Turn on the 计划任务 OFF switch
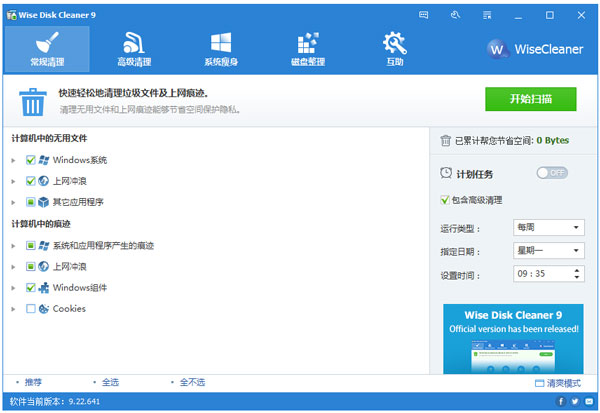This screenshot has height=413, width=600. [x=552, y=173]
